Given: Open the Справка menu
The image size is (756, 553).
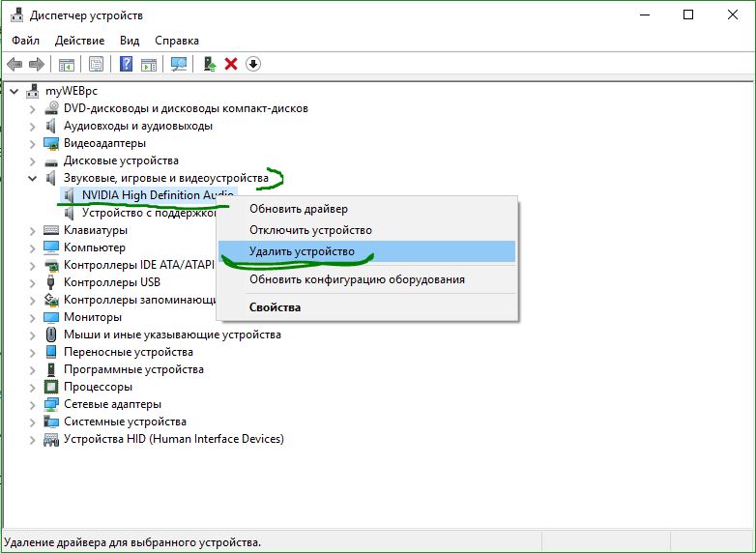Looking at the screenshot, I should pos(177,41).
